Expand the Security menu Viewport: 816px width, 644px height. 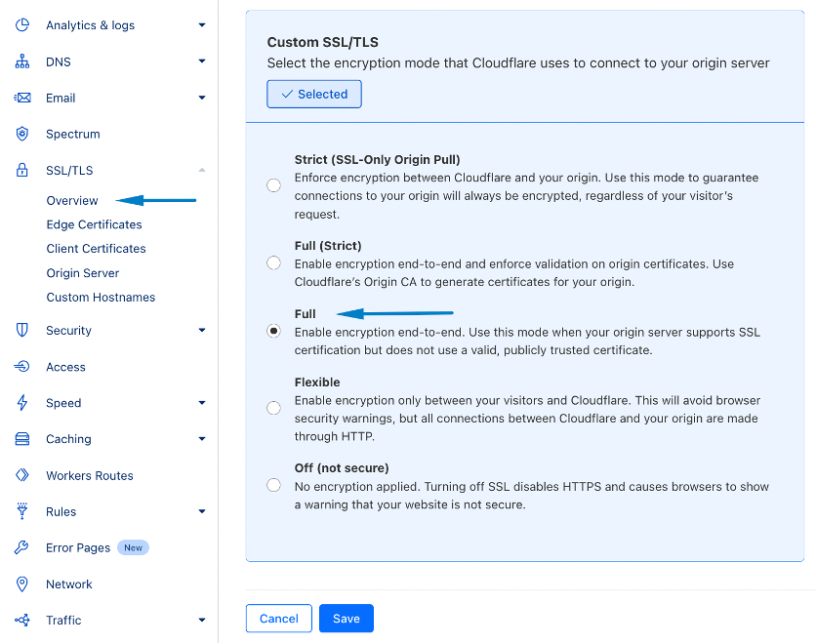(x=202, y=330)
